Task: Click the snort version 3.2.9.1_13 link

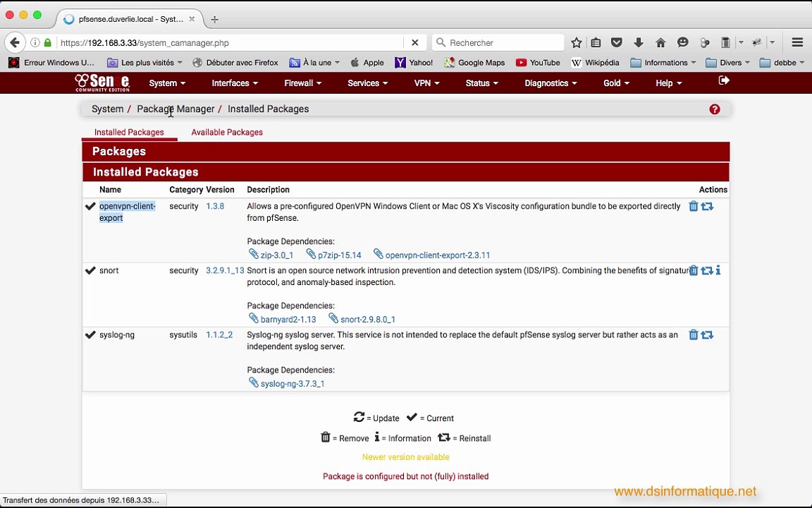Action: pos(225,271)
